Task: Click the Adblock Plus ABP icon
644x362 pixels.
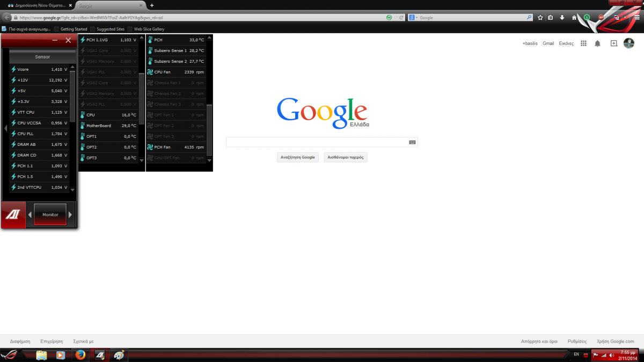Action: point(602,18)
